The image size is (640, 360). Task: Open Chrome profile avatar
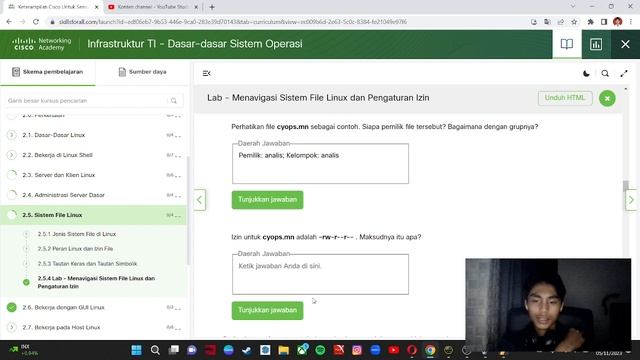coord(618,22)
